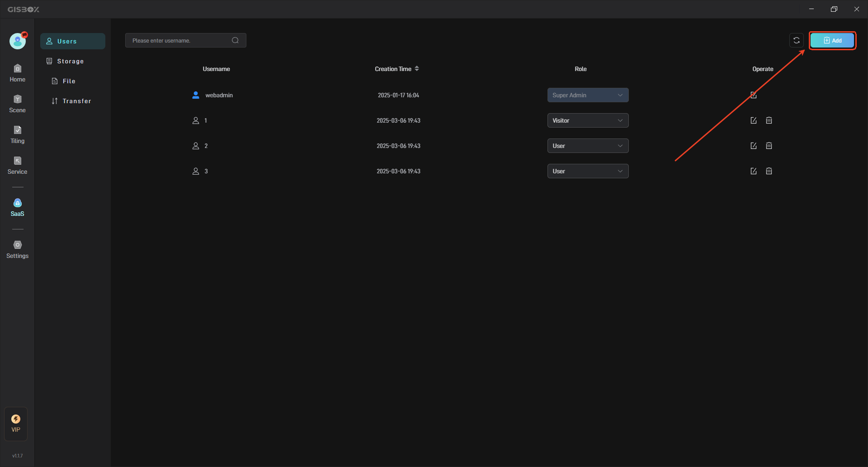The width and height of the screenshot is (868, 467).
Task: Open the Scene section in sidebar
Action: point(17,104)
